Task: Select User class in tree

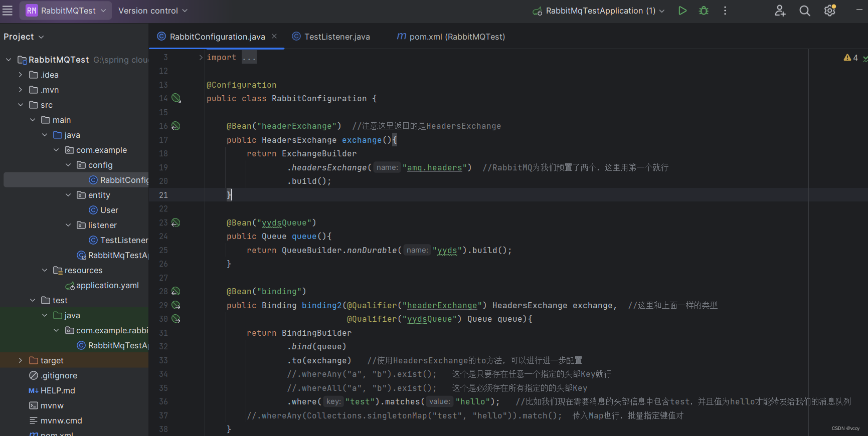Action: coord(104,210)
